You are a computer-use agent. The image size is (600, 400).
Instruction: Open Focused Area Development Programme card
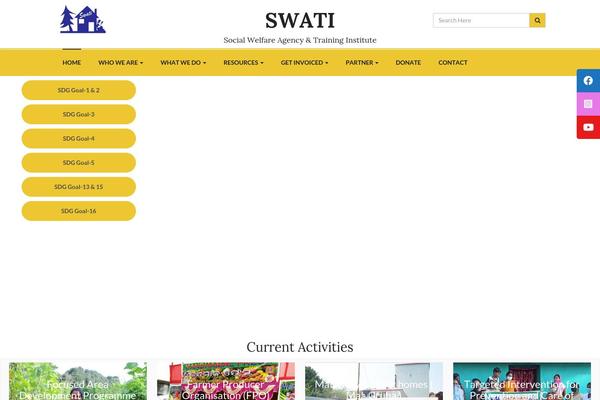click(78, 381)
